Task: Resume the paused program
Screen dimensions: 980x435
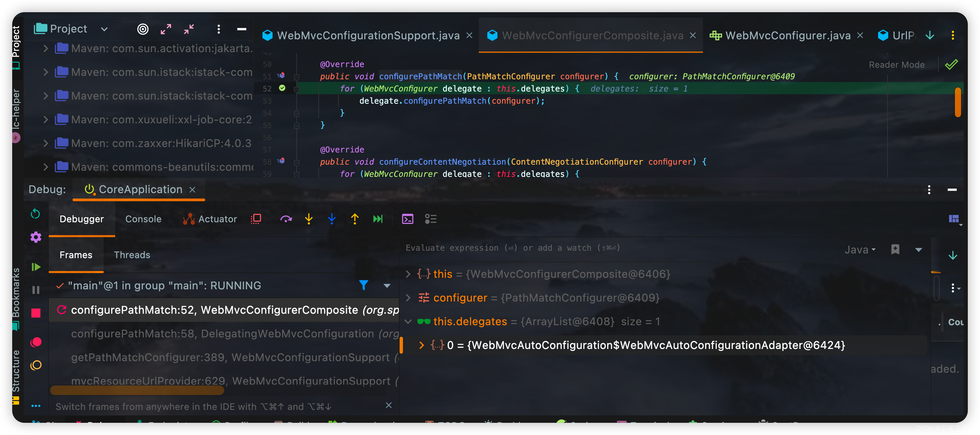Action: pos(35,267)
